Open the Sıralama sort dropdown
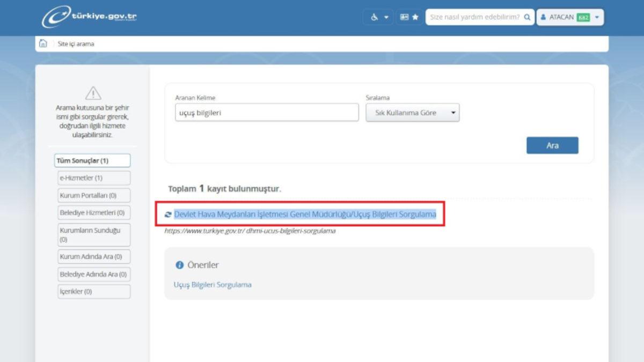The image size is (644, 362). point(412,113)
